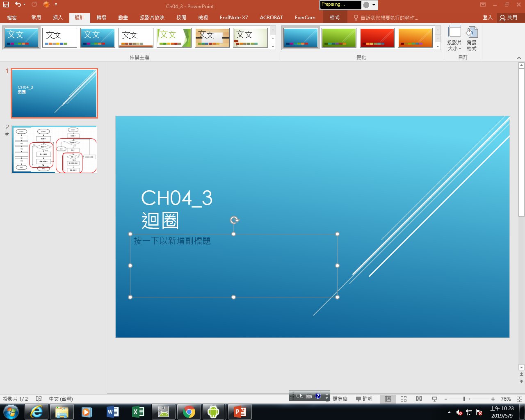Start Slide Show from status bar icon
Image resolution: width=525 pixels, height=420 pixels.
click(x=434, y=399)
